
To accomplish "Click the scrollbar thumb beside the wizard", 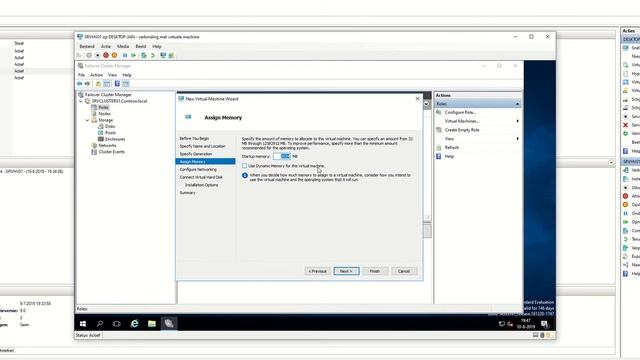I will click(427, 230).
